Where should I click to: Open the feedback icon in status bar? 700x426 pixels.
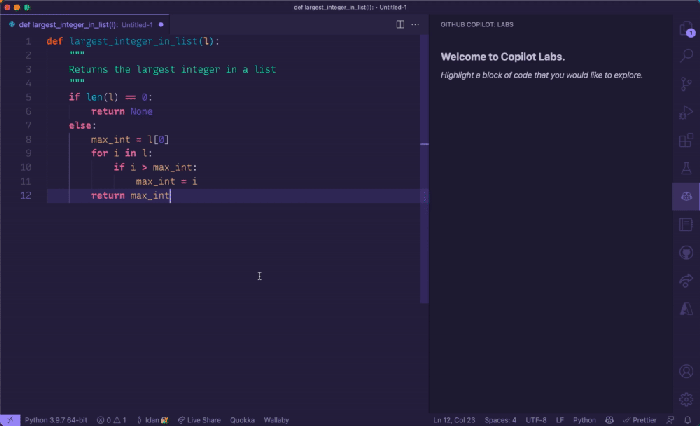click(671, 420)
